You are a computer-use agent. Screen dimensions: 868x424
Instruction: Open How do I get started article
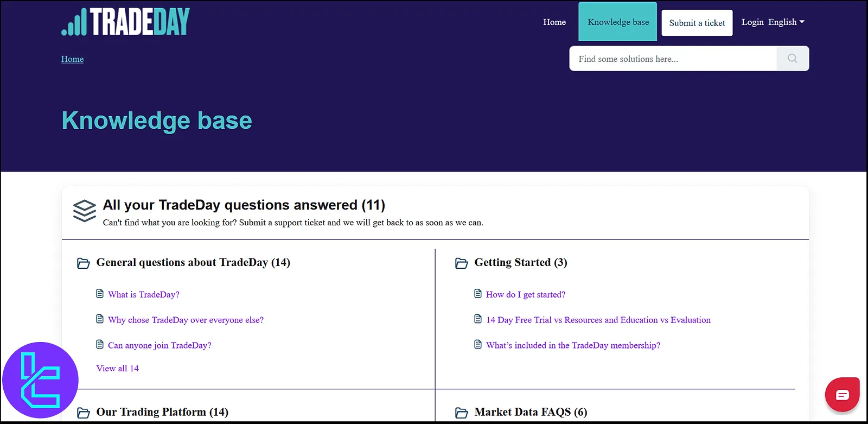[525, 295]
